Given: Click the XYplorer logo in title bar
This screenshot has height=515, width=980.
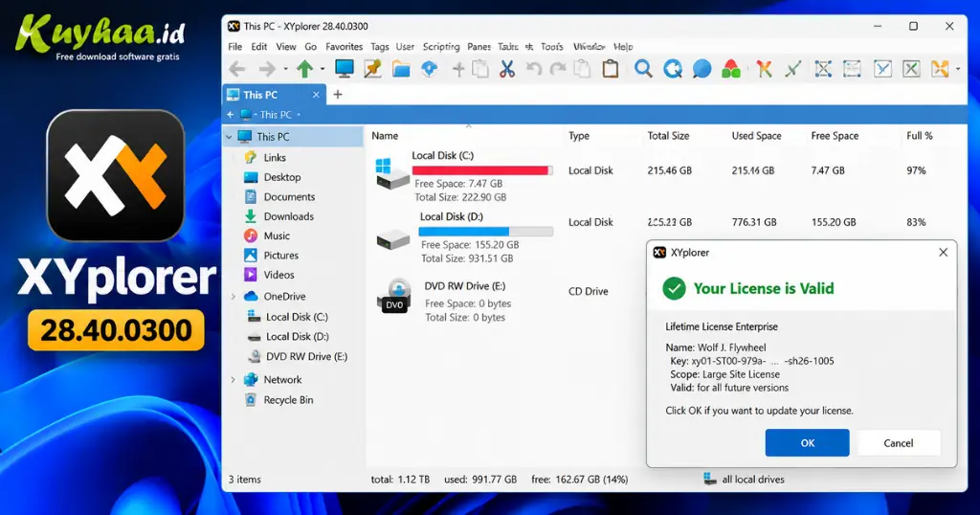Looking at the screenshot, I should coord(234,26).
